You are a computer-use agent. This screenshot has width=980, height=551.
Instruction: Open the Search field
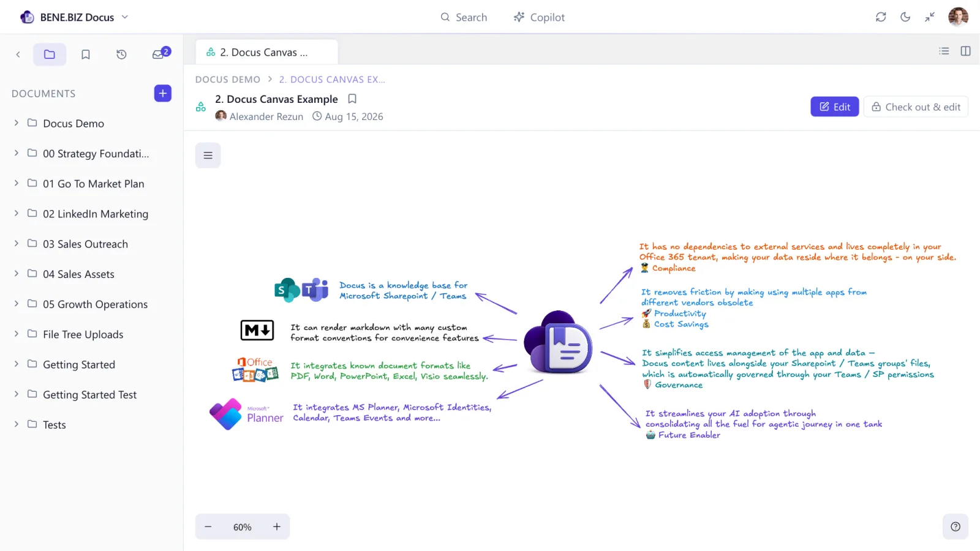tap(464, 17)
